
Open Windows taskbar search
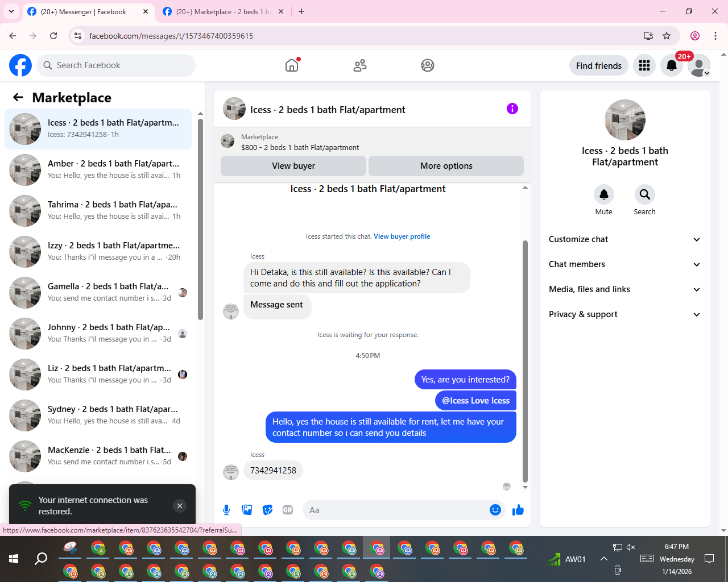[41, 559]
